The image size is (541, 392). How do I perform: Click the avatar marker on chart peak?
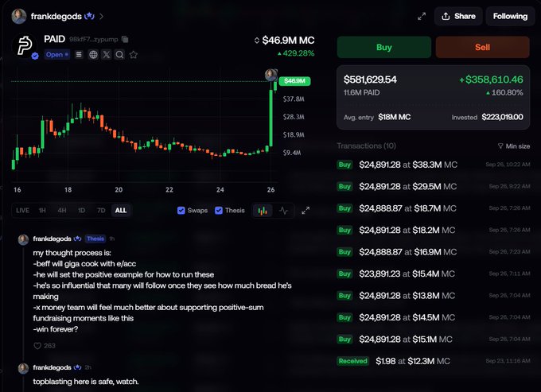[270, 75]
